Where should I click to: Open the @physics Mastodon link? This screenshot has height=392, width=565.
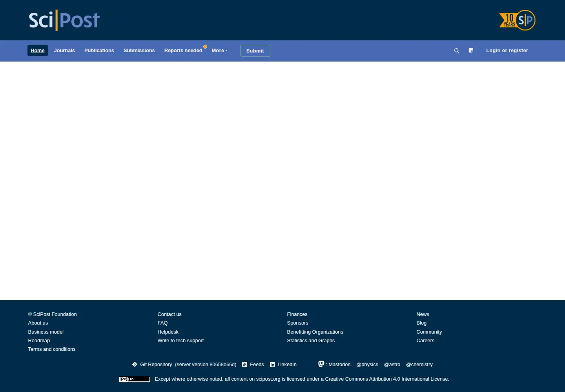click(367, 365)
